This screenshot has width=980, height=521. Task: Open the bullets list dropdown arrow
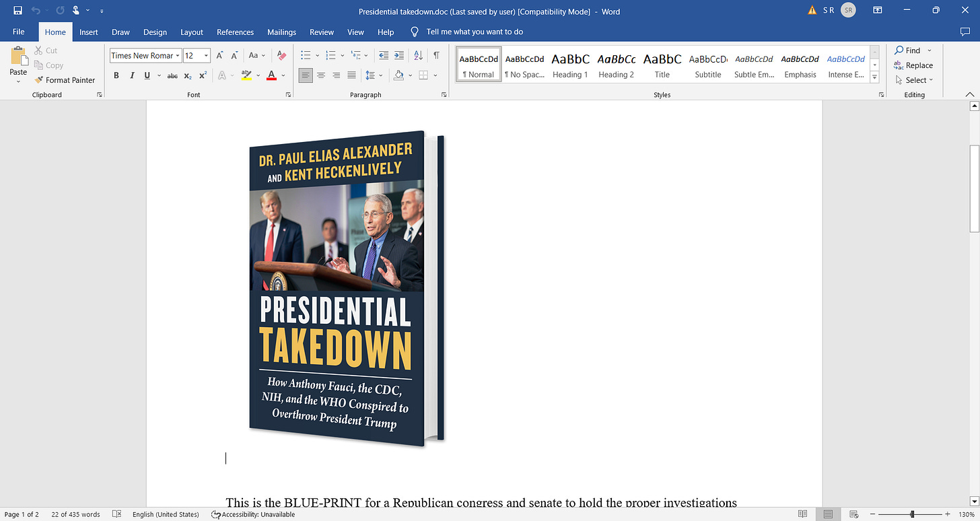[316, 56]
